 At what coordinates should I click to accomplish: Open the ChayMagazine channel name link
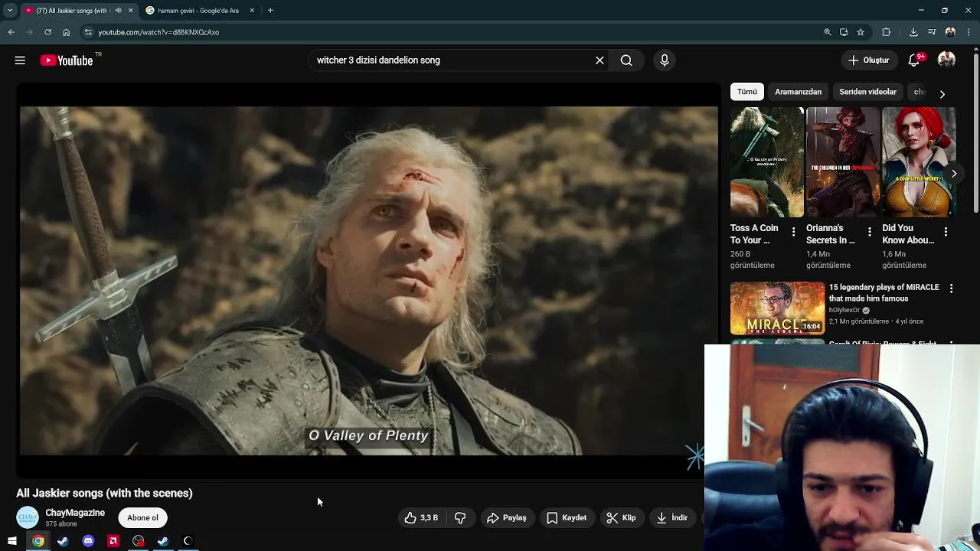click(75, 513)
